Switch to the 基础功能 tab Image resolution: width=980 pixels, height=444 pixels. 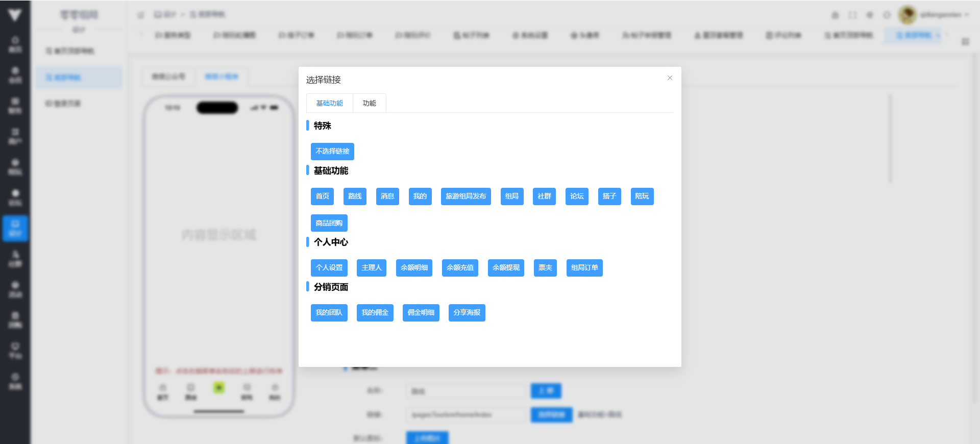click(329, 103)
